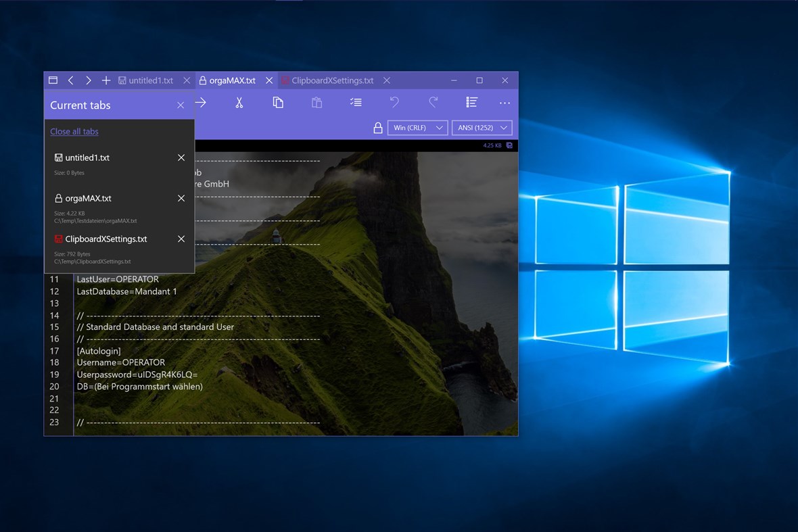The height and width of the screenshot is (532, 798).
Task: Click the Undo icon
Action: [x=394, y=102]
